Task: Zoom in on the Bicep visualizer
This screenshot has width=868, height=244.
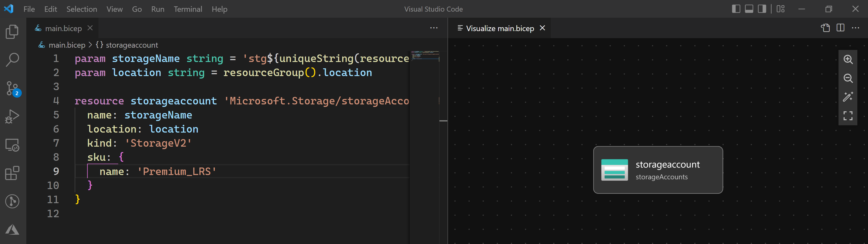Action: tap(848, 60)
